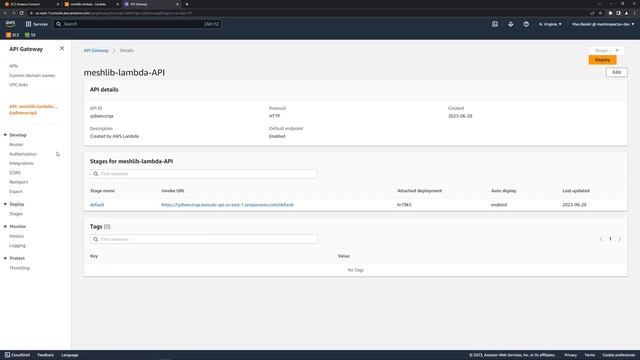Viewport: 640px width, 360px height.
Task: Open the CloudShell icon in top bar
Action: [x=495, y=24]
